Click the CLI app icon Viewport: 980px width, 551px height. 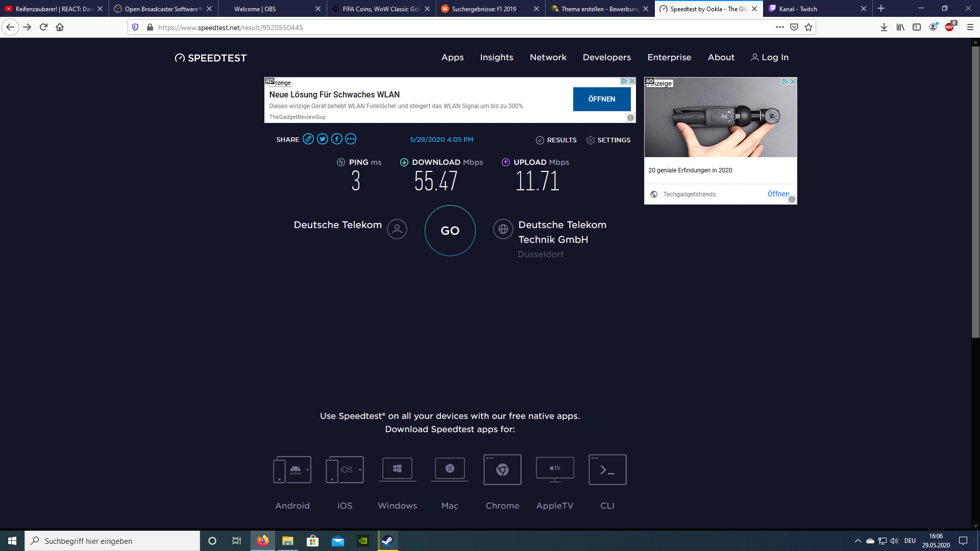pyautogui.click(x=607, y=469)
